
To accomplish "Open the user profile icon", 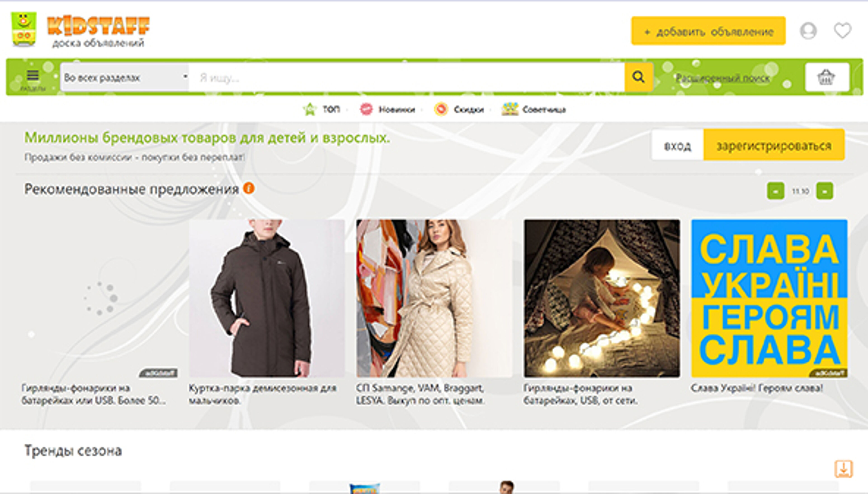I will pyautogui.click(x=808, y=31).
